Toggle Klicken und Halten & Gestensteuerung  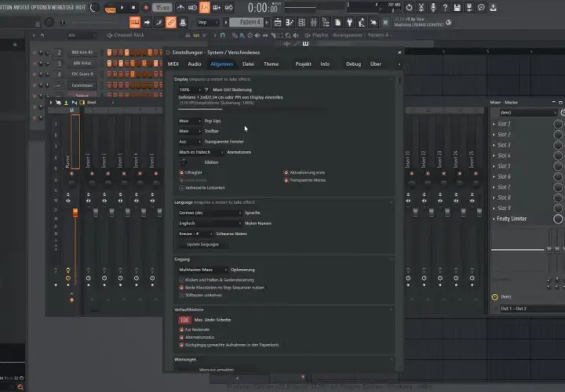(x=217, y=280)
